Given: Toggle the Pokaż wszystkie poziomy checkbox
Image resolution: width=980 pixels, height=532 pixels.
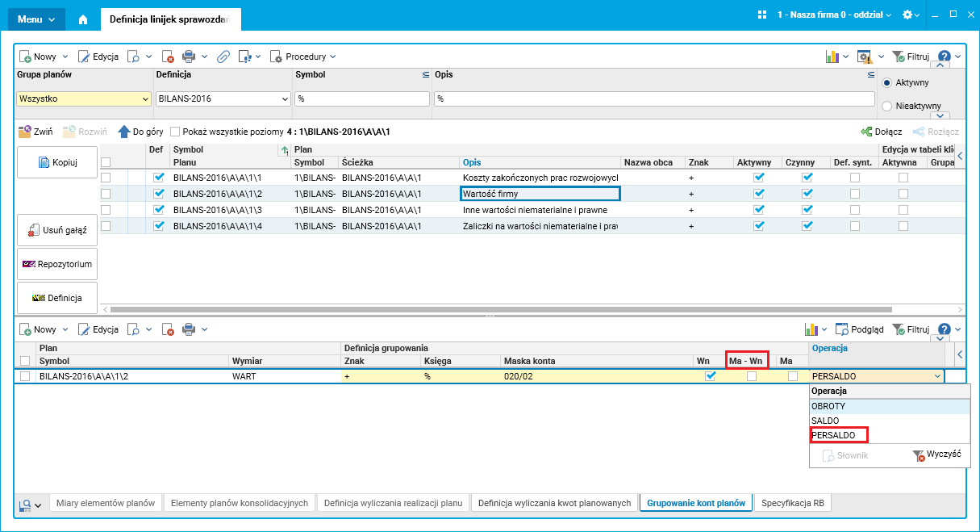Looking at the screenshot, I should tap(175, 131).
